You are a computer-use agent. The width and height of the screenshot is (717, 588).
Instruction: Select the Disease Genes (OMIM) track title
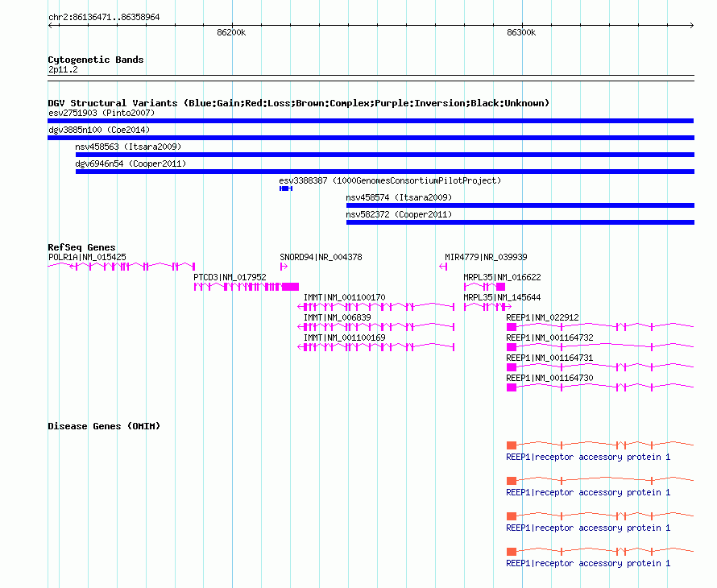tap(104, 426)
